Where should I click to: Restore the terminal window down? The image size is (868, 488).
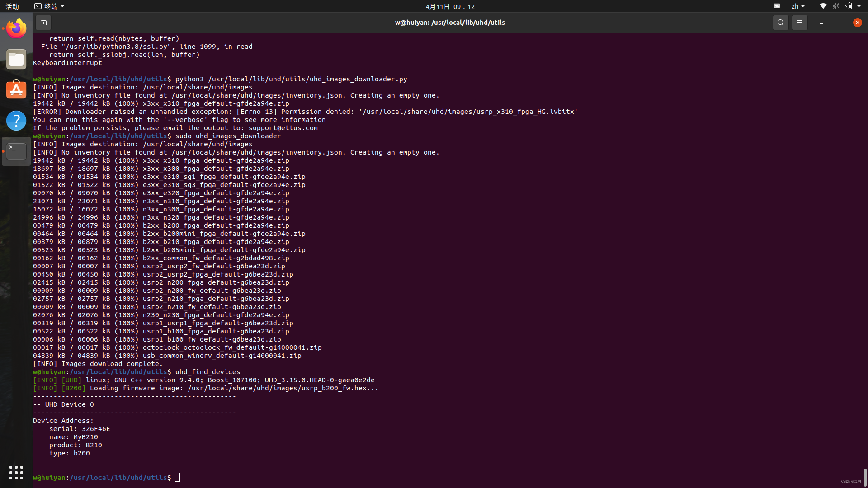pos(839,22)
